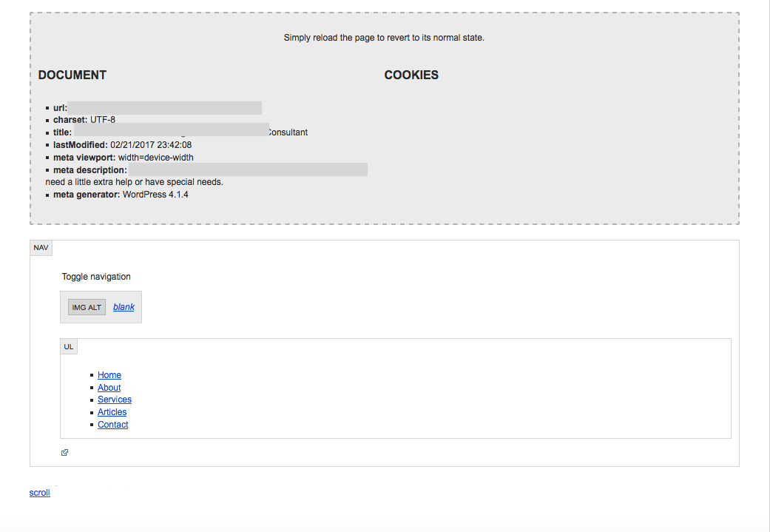Select the lastModified date entry

coord(122,145)
